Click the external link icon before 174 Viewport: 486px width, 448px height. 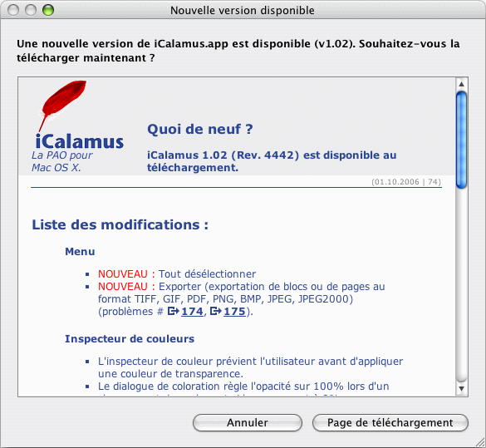coord(174,311)
